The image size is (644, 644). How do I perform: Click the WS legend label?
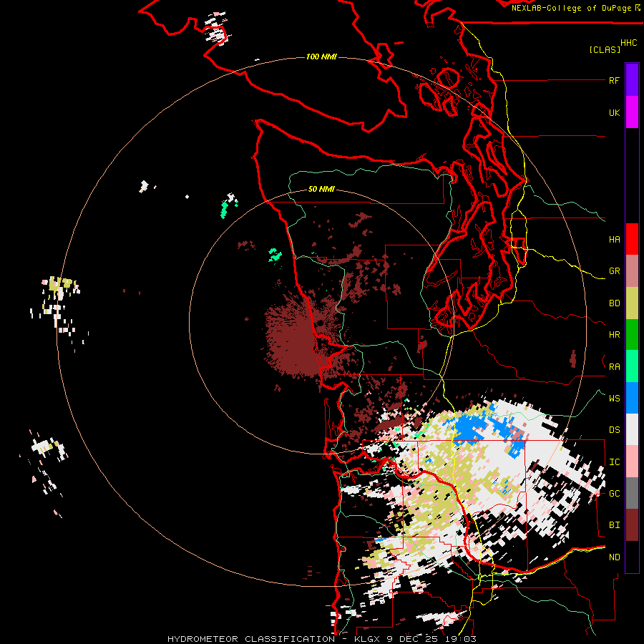pos(614,398)
